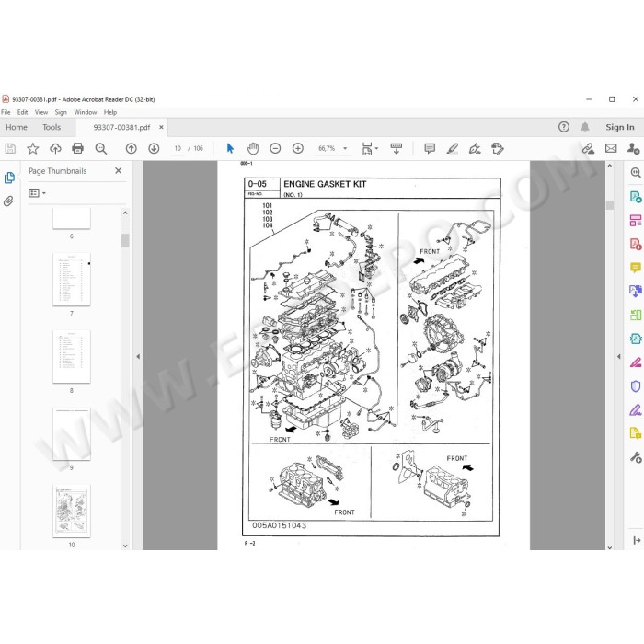Open the Sign menu
The image size is (644, 644).
click(61, 112)
